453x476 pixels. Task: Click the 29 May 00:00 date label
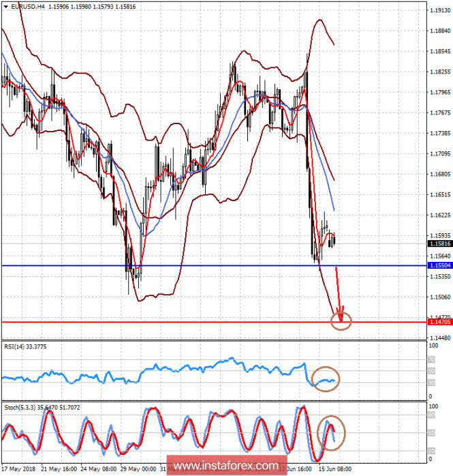tap(140, 470)
